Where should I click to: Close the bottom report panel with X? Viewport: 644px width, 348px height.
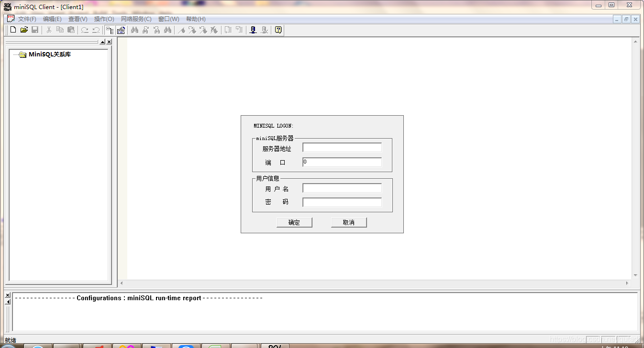(8, 295)
